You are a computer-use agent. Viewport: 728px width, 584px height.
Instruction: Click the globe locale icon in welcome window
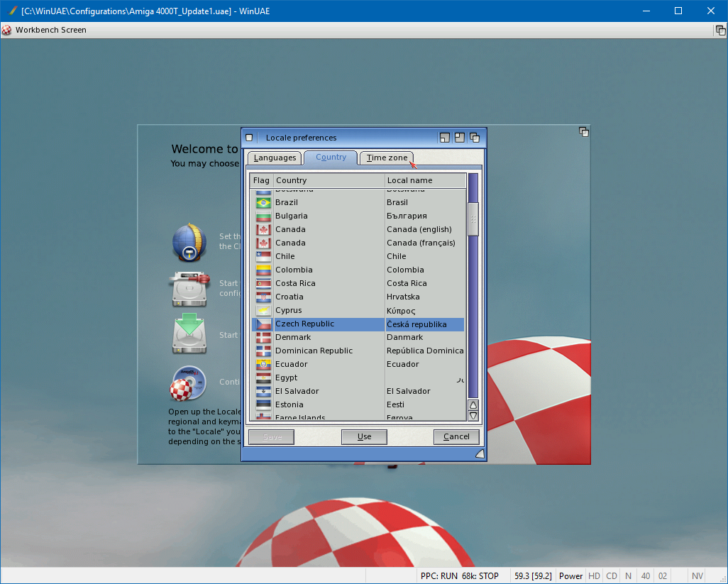coord(189,243)
